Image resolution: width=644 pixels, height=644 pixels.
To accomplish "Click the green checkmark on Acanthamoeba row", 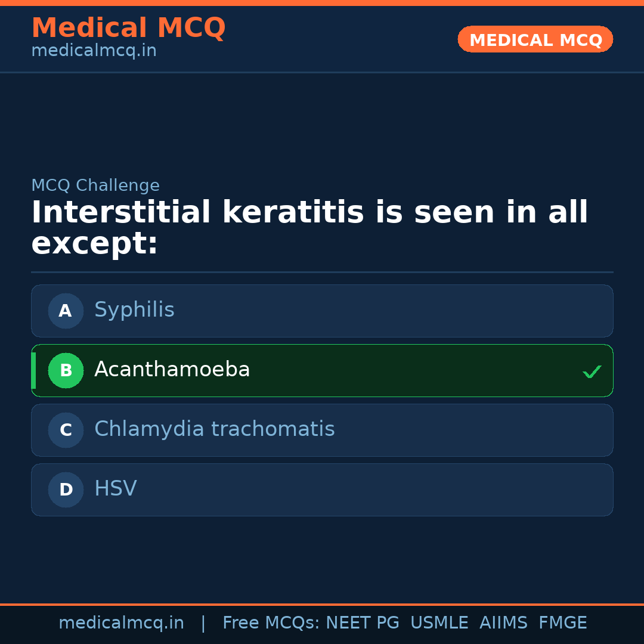I will [x=592, y=371].
